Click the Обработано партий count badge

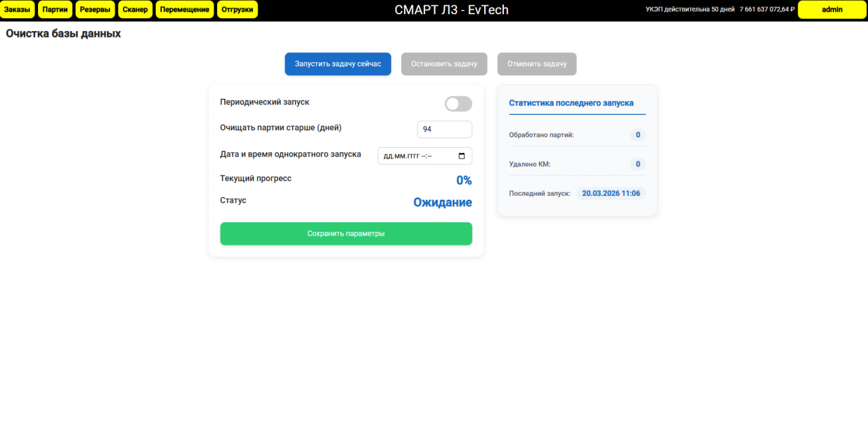(x=637, y=135)
